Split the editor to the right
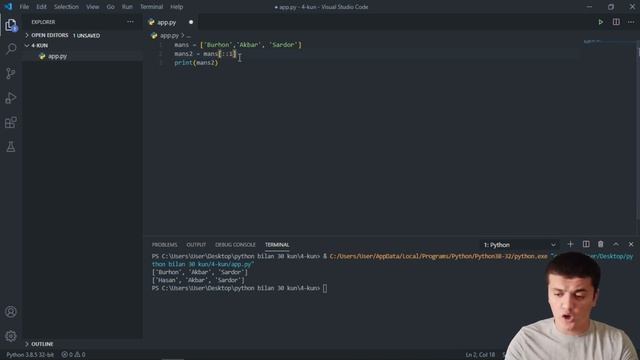Image resolution: width=640 pixels, height=360 pixels. click(616, 22)
